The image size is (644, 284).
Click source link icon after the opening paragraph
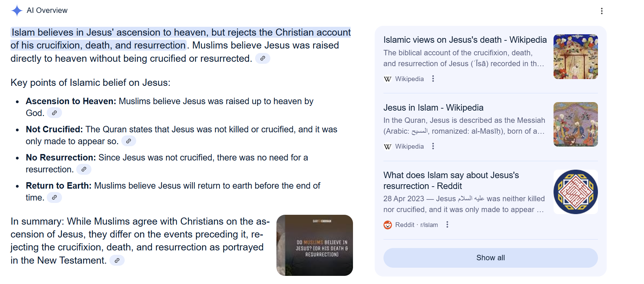263,58
